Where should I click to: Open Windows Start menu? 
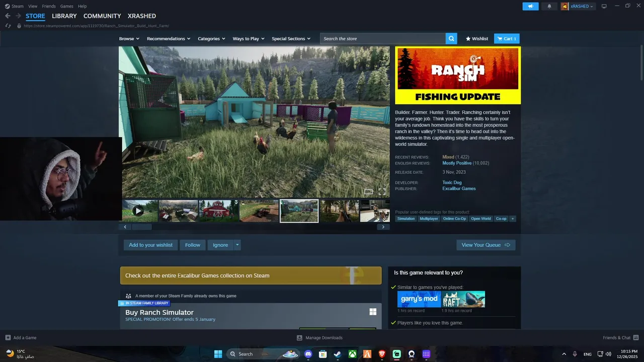[218, 354]
